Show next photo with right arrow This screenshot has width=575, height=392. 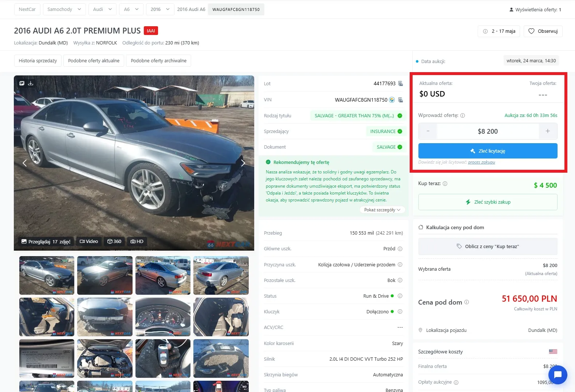point(243,163)
